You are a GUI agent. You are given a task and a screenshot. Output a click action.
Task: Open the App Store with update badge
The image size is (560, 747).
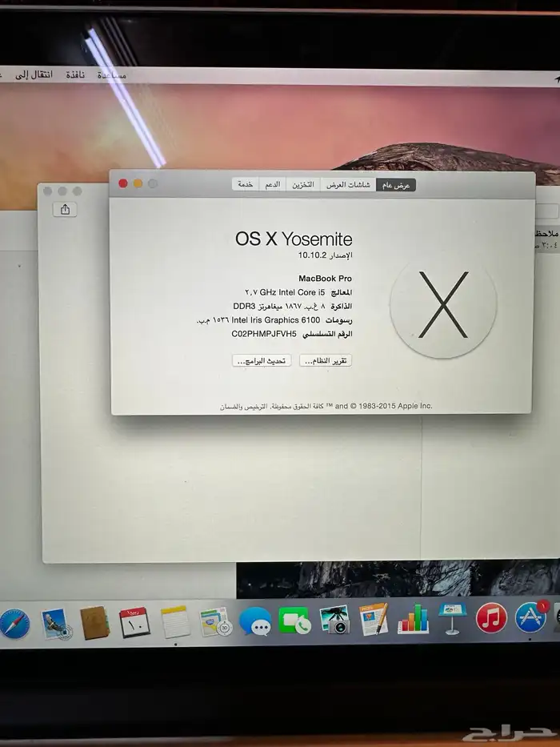(x=530, y=617)
